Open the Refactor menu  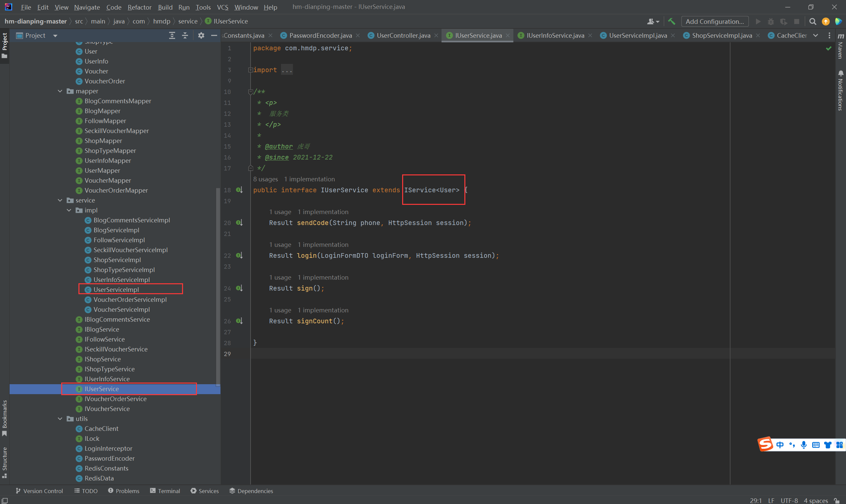[139, 7]
